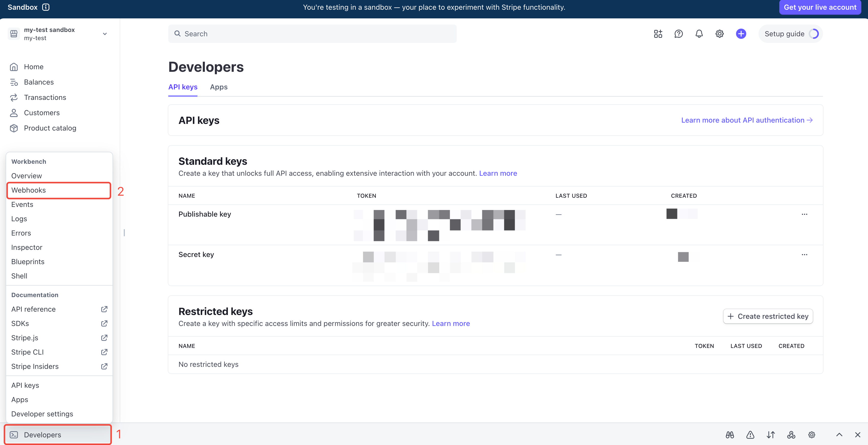
Task: Open Learn more about API authentication link
Action: [747, 120]
